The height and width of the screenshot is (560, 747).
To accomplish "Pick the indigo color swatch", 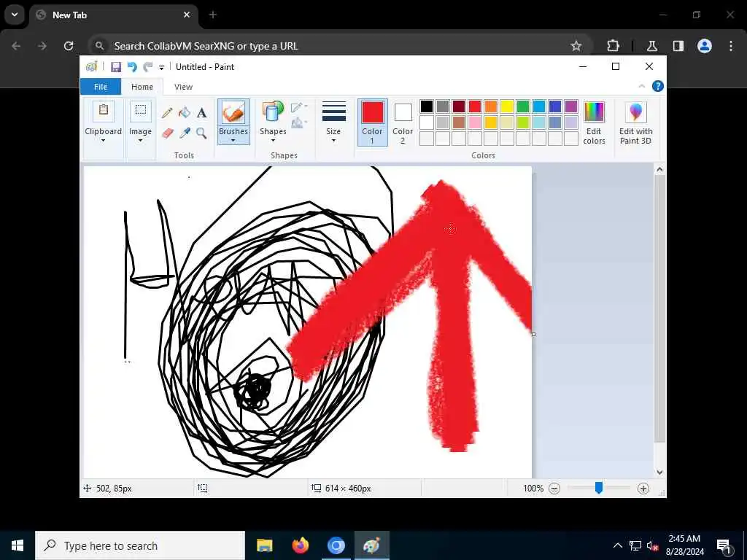I will coord(555,106).
